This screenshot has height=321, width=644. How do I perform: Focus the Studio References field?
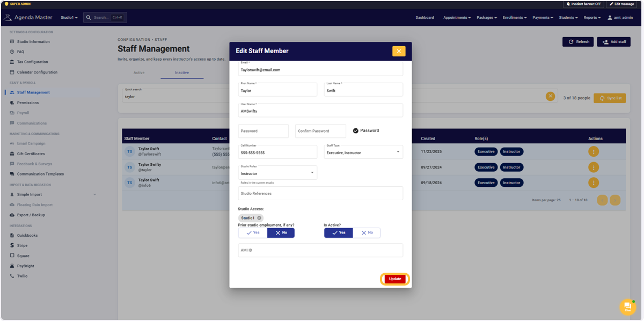(x=320, y=193)
